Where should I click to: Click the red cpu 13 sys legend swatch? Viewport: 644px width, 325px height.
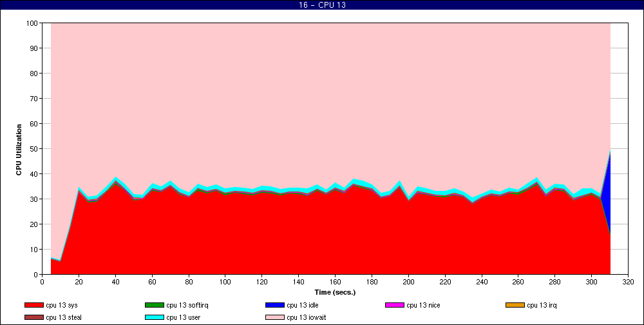pyautogui.click(x=33, y=305)
